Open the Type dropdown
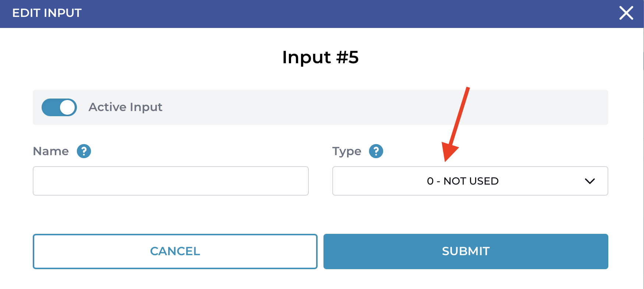Screen dimensions: 644x289 coord(470,181)
